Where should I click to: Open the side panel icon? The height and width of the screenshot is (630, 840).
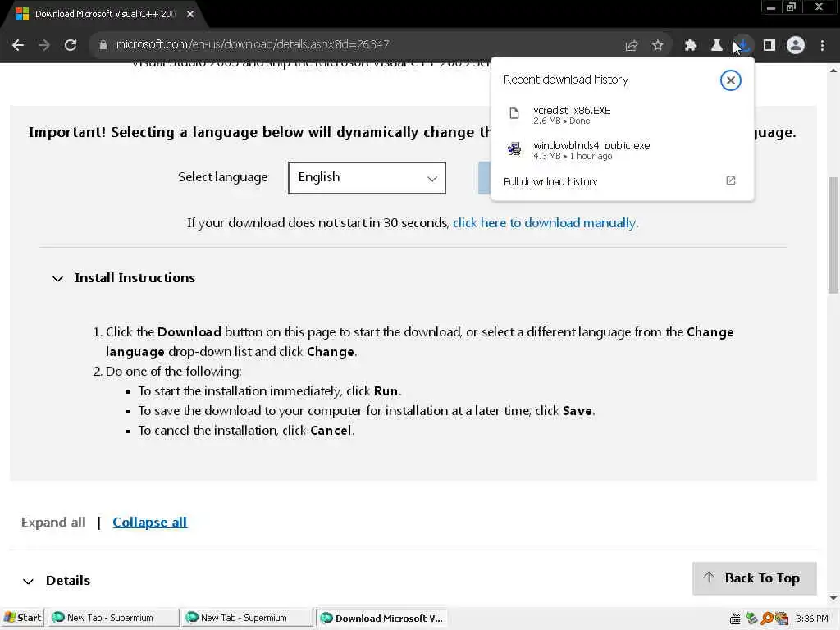coord(769,46)
